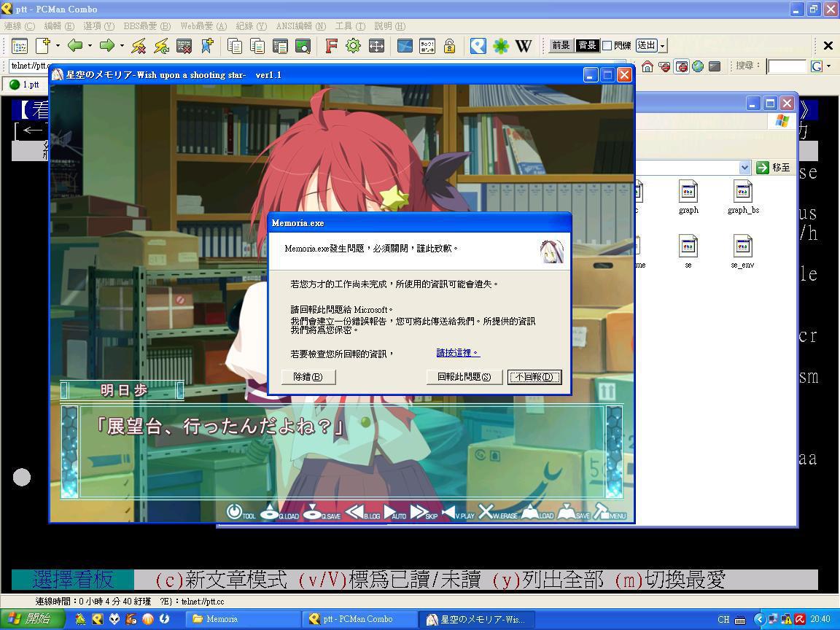Click the red F font icon

(x=331, y=46)
